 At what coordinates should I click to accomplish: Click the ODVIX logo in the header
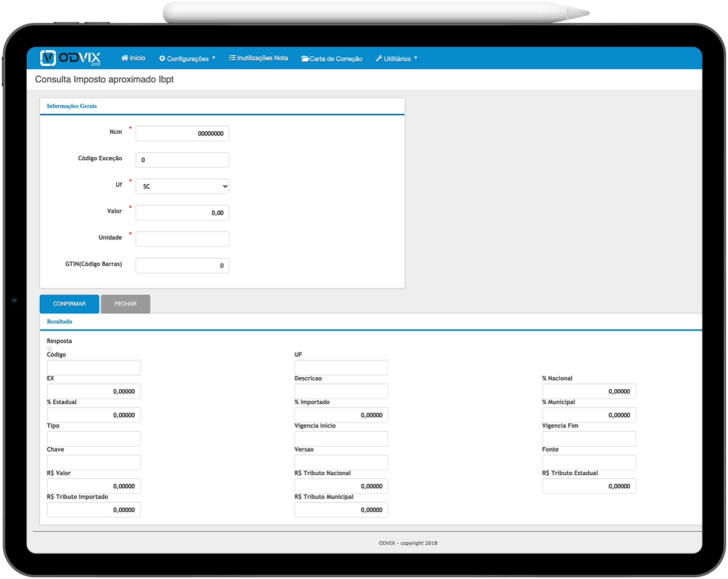coord(70,58)
